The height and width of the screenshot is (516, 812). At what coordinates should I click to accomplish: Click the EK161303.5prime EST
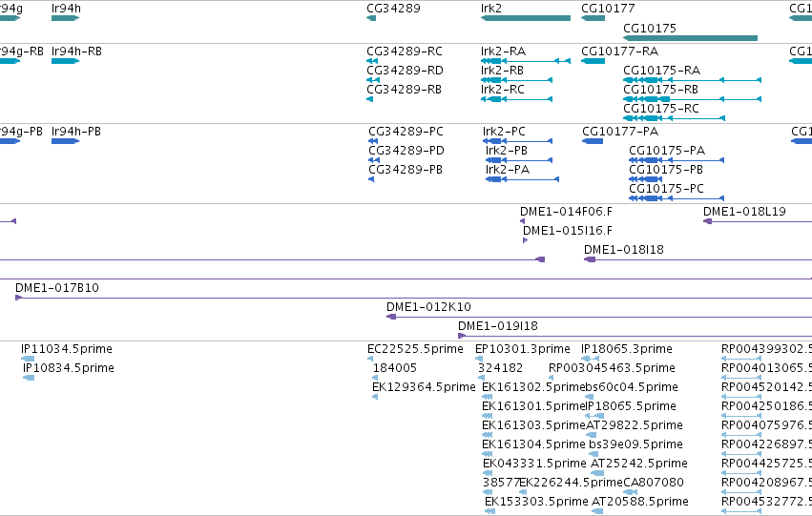coord(487,436)
